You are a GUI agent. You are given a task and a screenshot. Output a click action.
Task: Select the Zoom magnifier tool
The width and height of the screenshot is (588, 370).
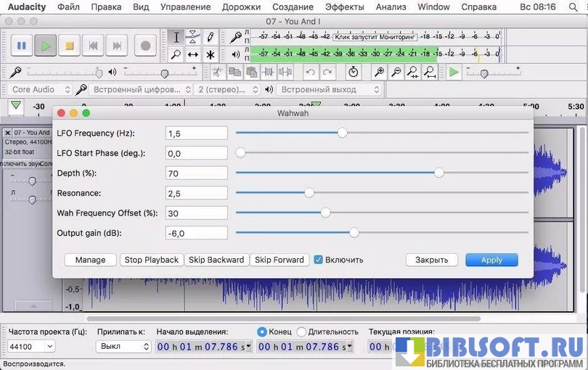coord(176,54)
